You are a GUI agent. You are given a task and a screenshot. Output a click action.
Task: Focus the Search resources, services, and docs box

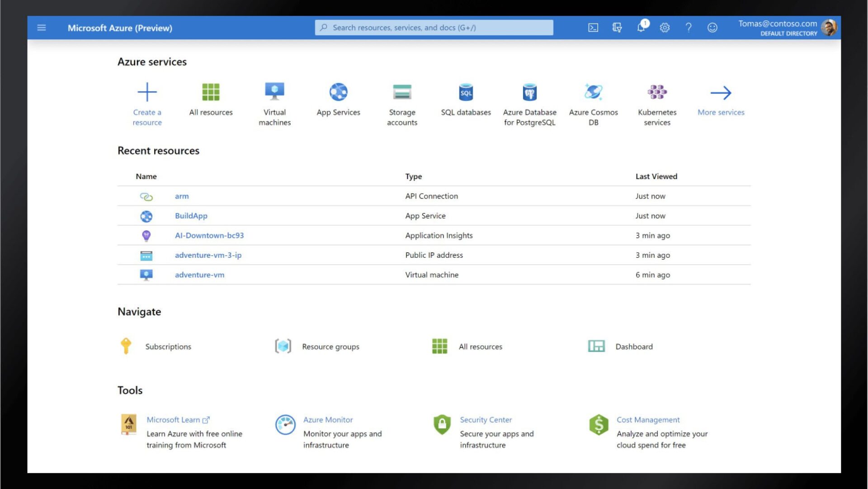coord(434,28)
